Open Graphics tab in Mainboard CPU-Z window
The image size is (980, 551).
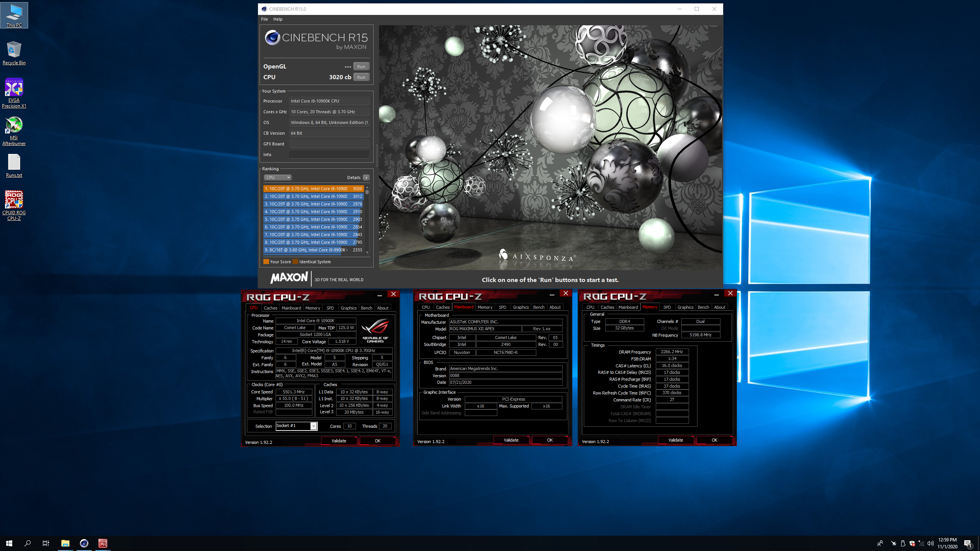[x=521, y=307]
